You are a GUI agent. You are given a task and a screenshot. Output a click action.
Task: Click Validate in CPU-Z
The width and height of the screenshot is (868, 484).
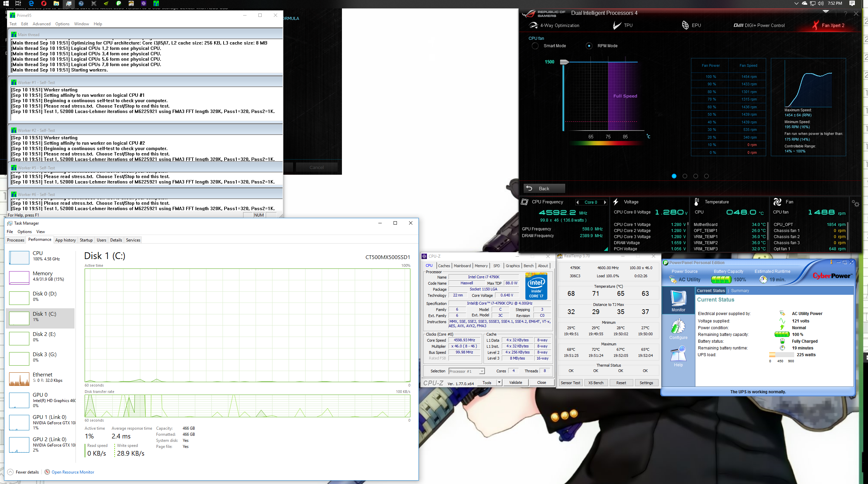coord(515,382)
